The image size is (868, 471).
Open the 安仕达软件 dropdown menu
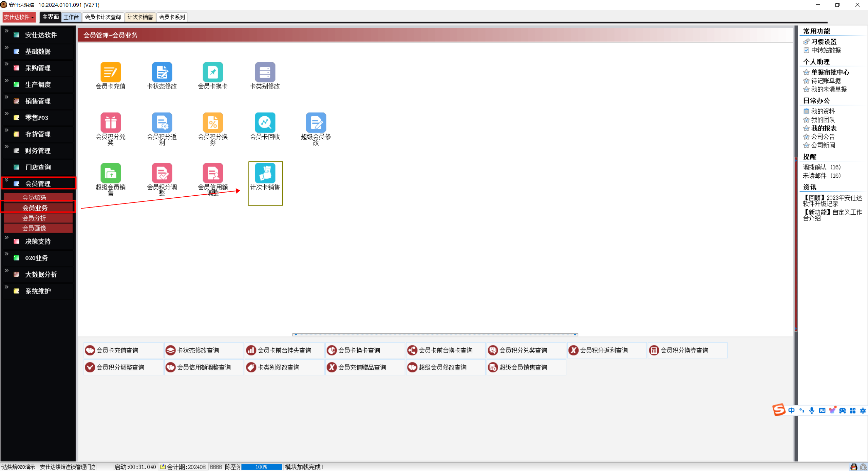click(x=19, y=17)
